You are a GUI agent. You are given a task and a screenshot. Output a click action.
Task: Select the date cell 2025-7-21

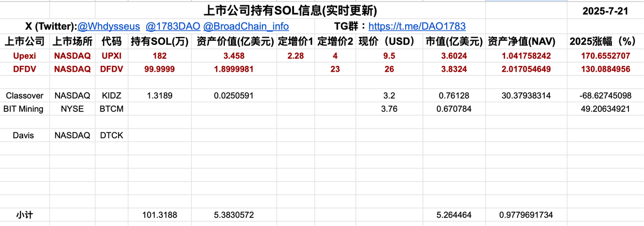click(606, 10)
